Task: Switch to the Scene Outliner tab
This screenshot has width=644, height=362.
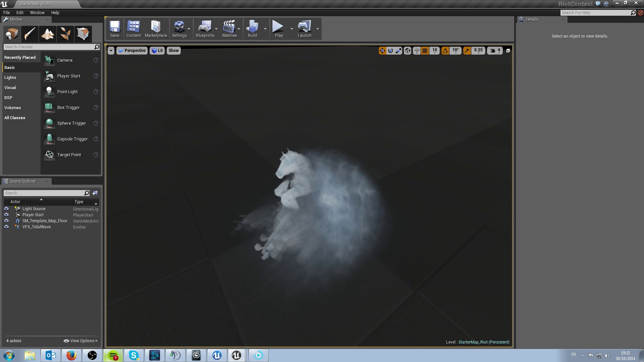Action: click(26, 181)
